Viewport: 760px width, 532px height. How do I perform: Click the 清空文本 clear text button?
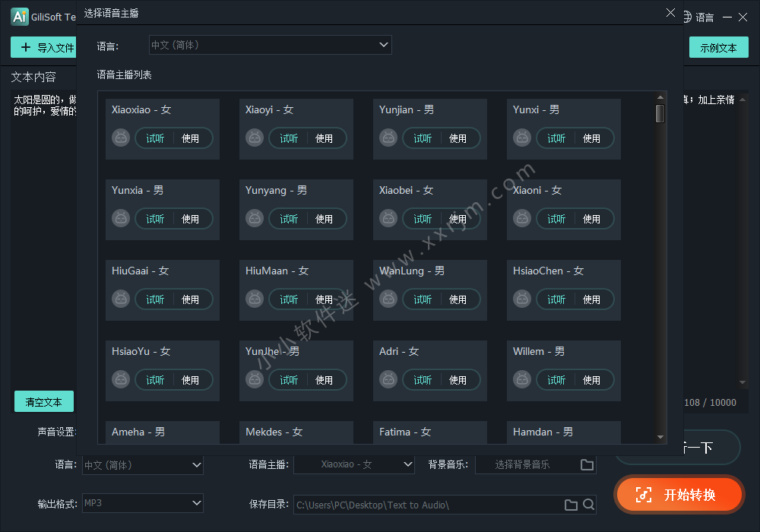(x=43, y=401)
